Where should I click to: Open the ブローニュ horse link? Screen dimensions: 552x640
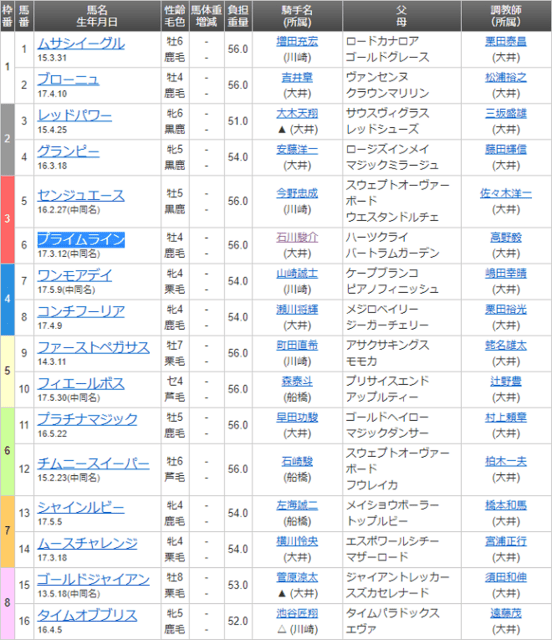click(x=68, y=79)
